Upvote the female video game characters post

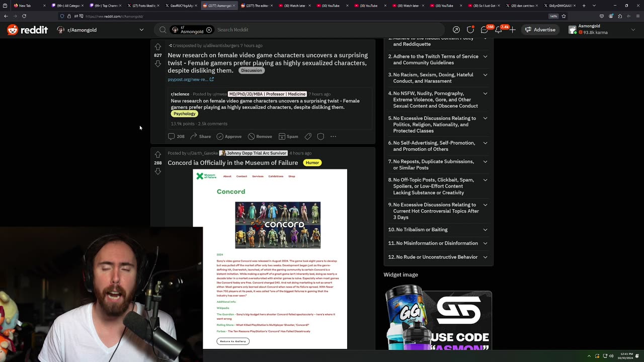158,47
